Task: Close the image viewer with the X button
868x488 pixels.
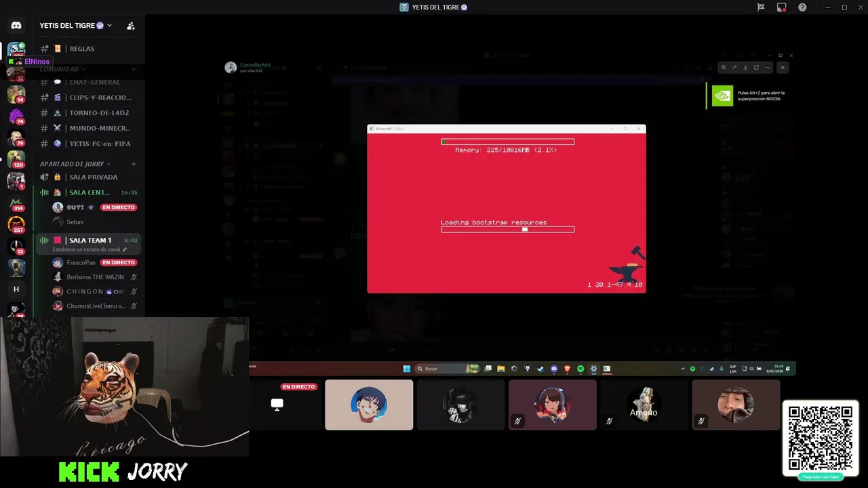Action: point(783,67)
